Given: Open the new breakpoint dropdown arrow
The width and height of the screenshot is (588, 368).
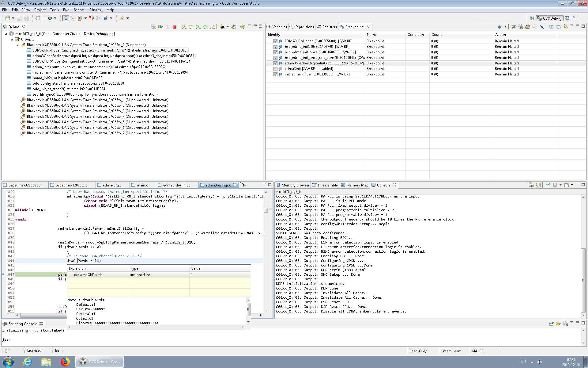Looking at the screenshot, I should (x=505, y=27).
